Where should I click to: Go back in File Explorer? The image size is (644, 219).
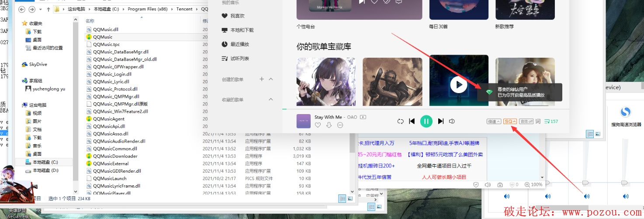coord(21,9)
